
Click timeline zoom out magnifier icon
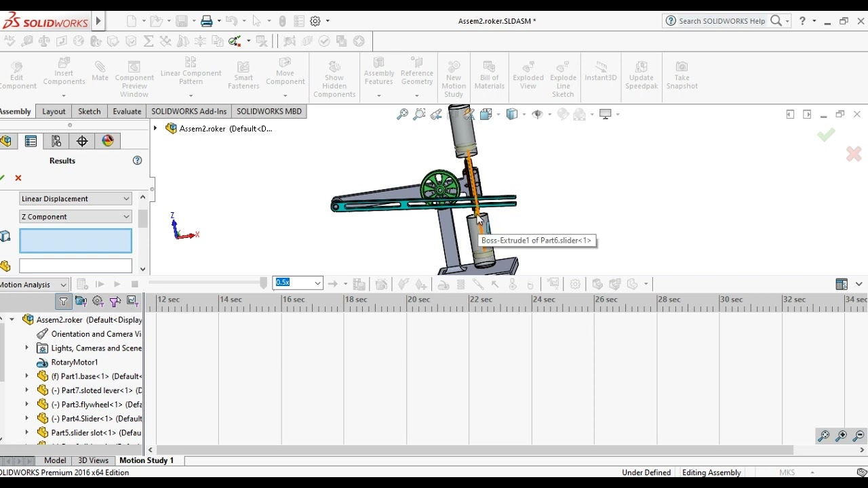click(859, 436)
